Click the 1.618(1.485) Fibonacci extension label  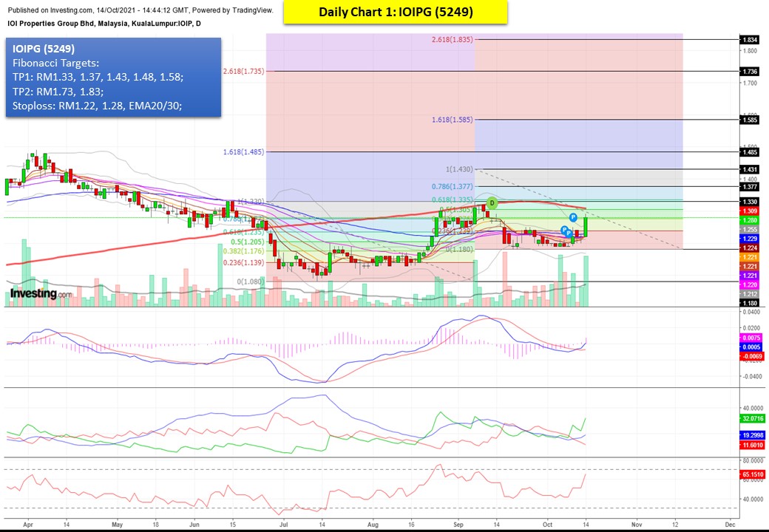(243, 151)
